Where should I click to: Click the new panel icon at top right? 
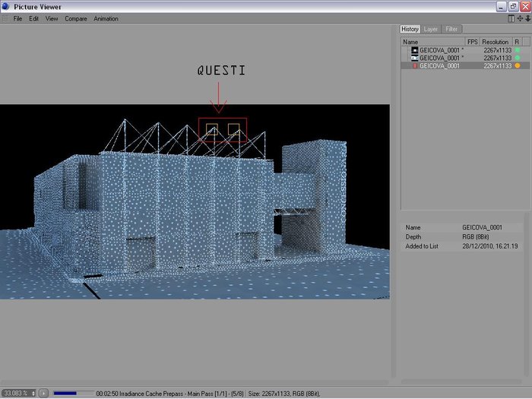pos(511,19)
